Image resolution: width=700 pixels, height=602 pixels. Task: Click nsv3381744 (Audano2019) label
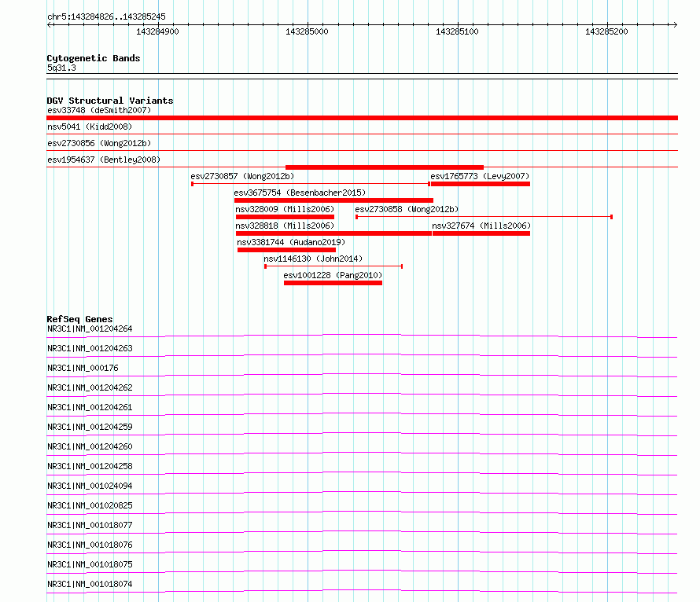coord(291,242)
